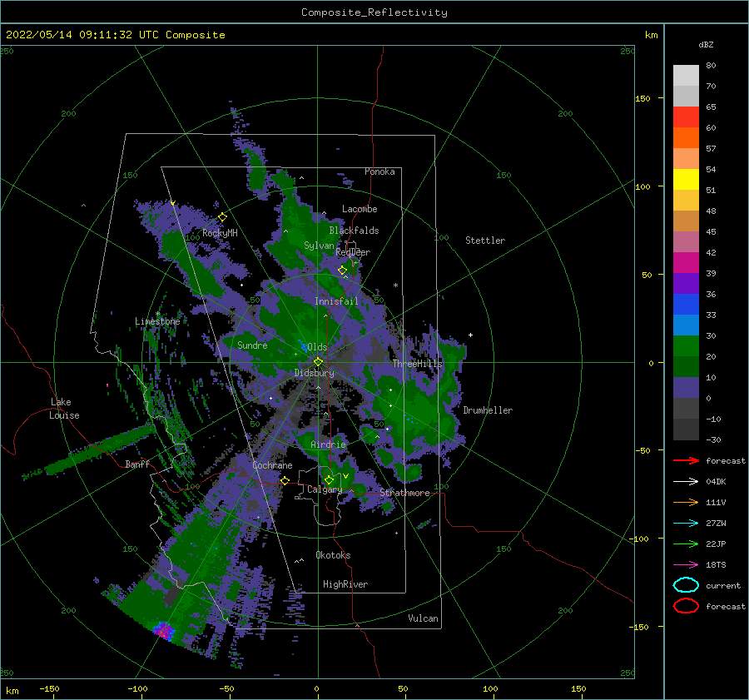
Task: Click the orange 111V arrow in legend
Action: (x=686, y=502)
